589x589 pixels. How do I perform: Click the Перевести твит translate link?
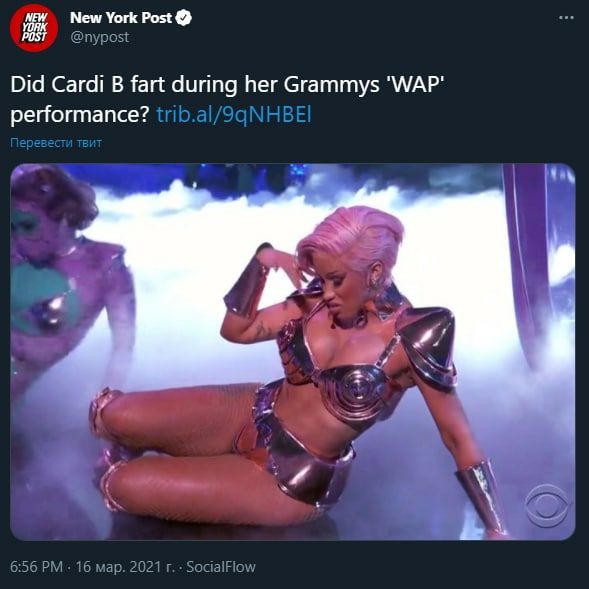coord(56,143)
